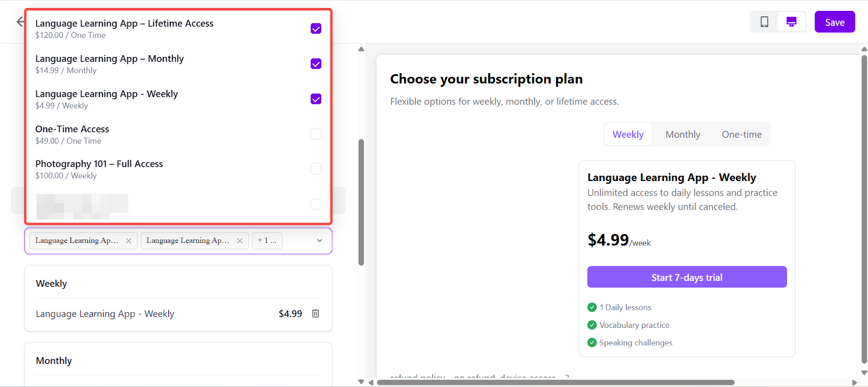
Task: Remove first Language Learning App tag
Action: coord(129,241)
